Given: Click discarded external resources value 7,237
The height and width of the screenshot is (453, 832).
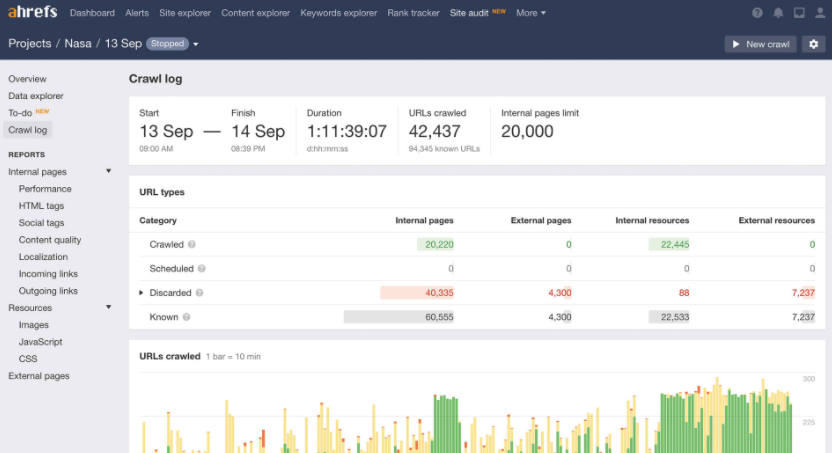Looking at the screenshot, I should (x=803, y=293).
